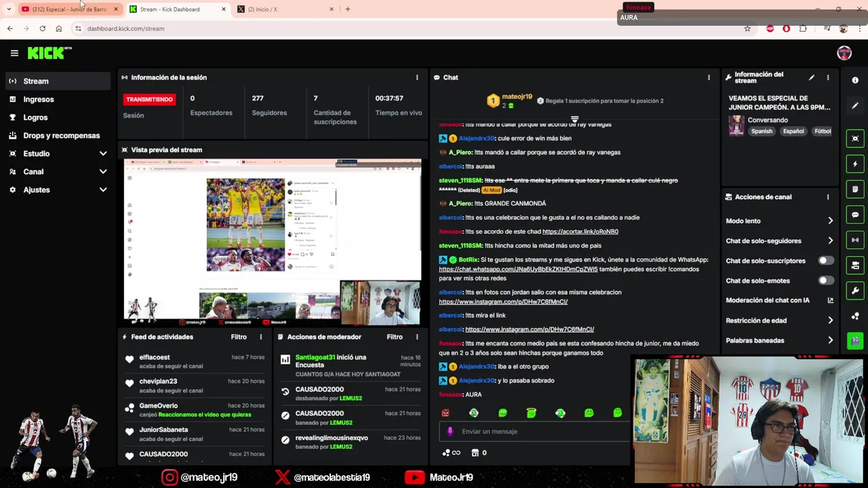Click the Spanish tag chip
The height and width of the screenshot is (488, 868).
click(x=762, y=131)
